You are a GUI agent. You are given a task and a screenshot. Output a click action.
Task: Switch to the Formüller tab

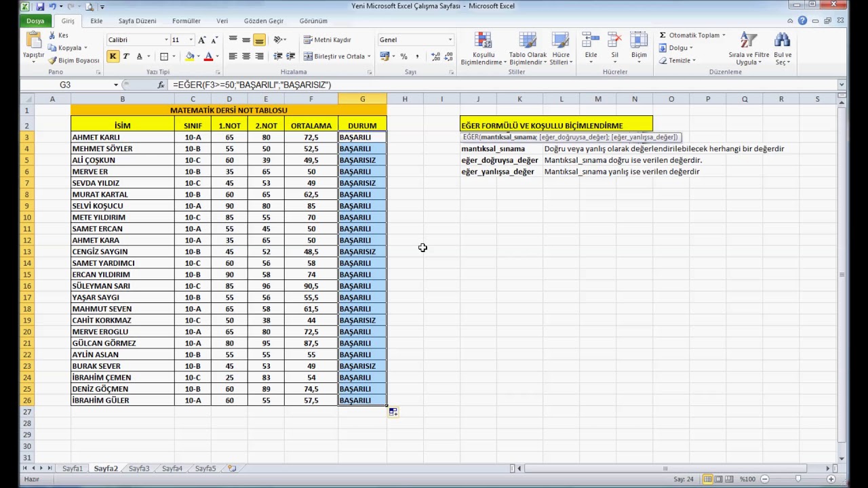point(186,21)
